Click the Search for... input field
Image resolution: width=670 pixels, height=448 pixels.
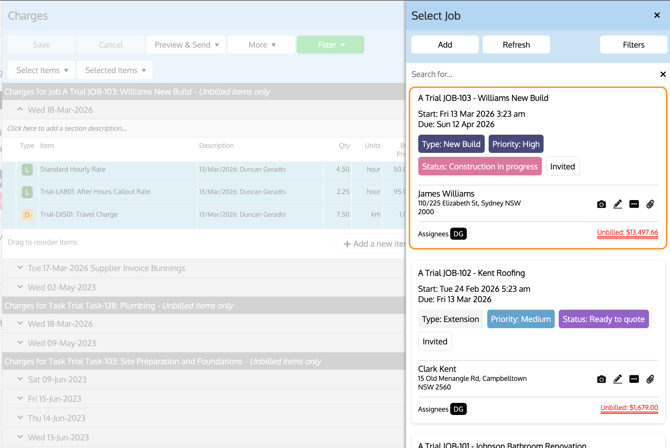(530, 74)
